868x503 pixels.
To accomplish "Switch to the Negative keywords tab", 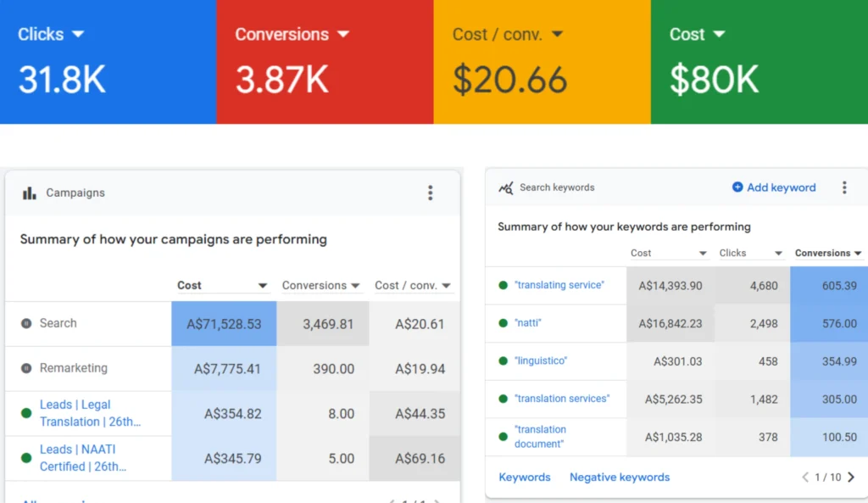I will tap(619, 478).
